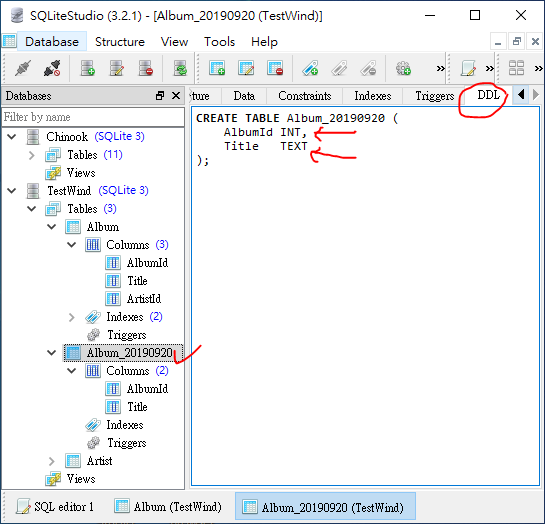This screenshot has height=524, width=545.
Task: Click the Create index toolbar icon
Action: [x=310, y=68]
